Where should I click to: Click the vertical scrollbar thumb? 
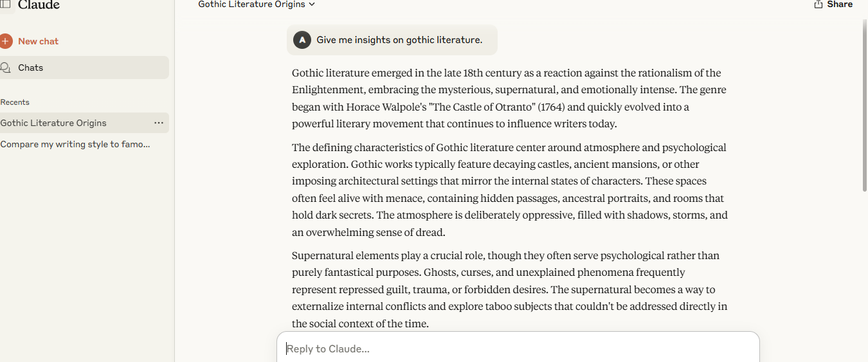tap(865, 106)
